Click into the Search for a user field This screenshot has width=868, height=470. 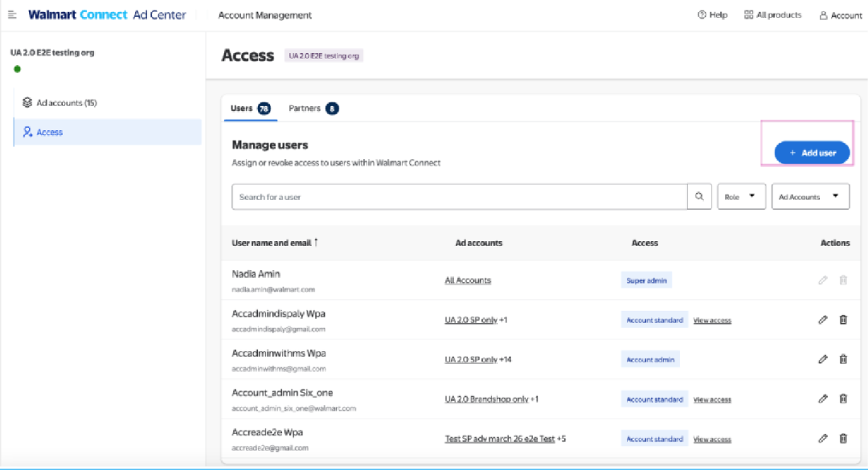click(459, 197)
